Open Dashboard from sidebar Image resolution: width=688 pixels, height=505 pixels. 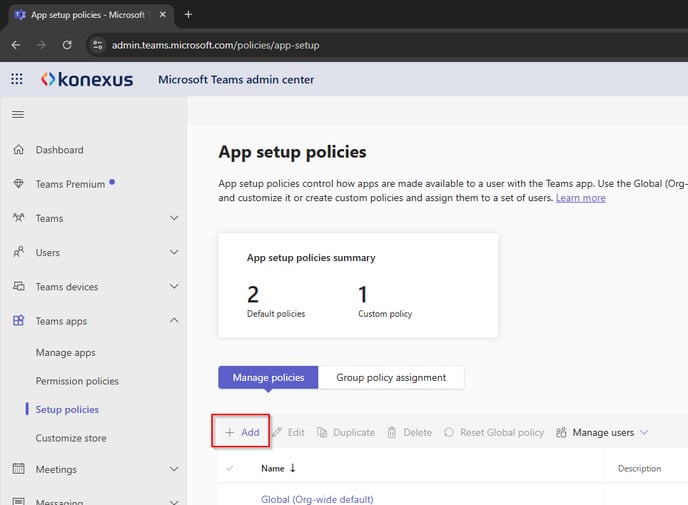(x=59, y=150)
